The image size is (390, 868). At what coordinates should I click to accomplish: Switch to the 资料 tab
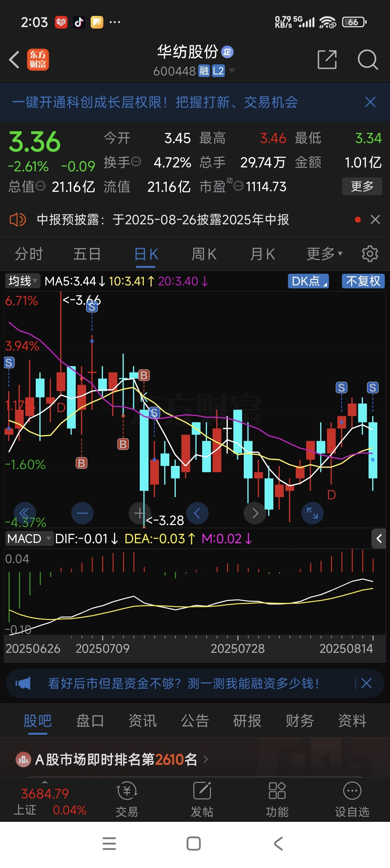point(352,721)
